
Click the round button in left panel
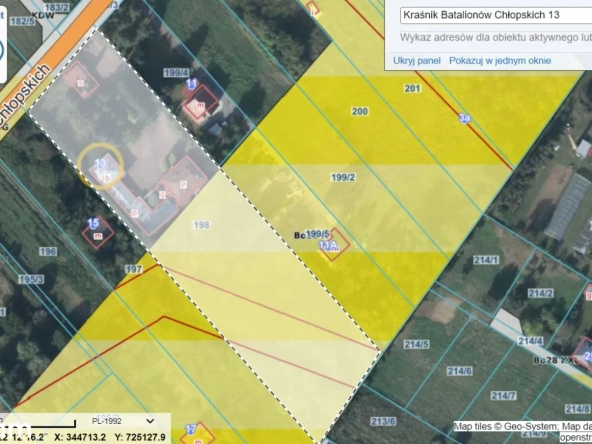(1, 50)
